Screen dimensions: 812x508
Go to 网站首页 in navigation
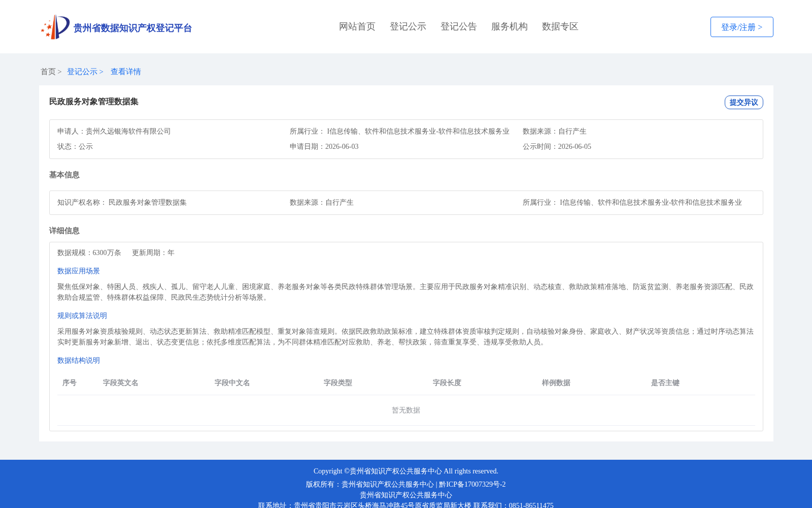(x=357, y=26)
